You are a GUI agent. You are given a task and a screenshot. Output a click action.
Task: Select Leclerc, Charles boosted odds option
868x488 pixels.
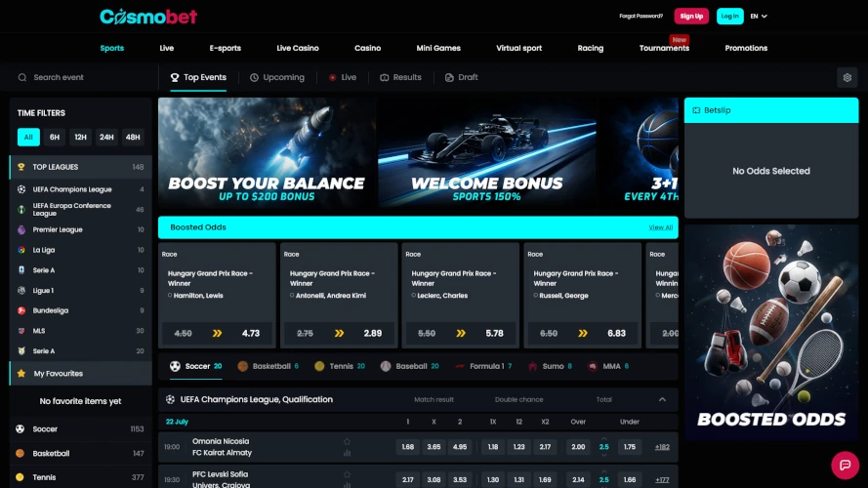(439, 296)
